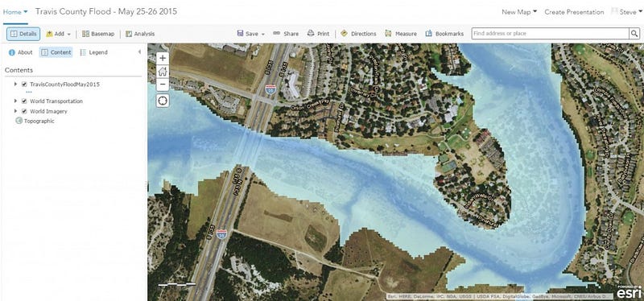The image size is (644, 301).
Task: Return to default map extent
Action: (163, 72)
